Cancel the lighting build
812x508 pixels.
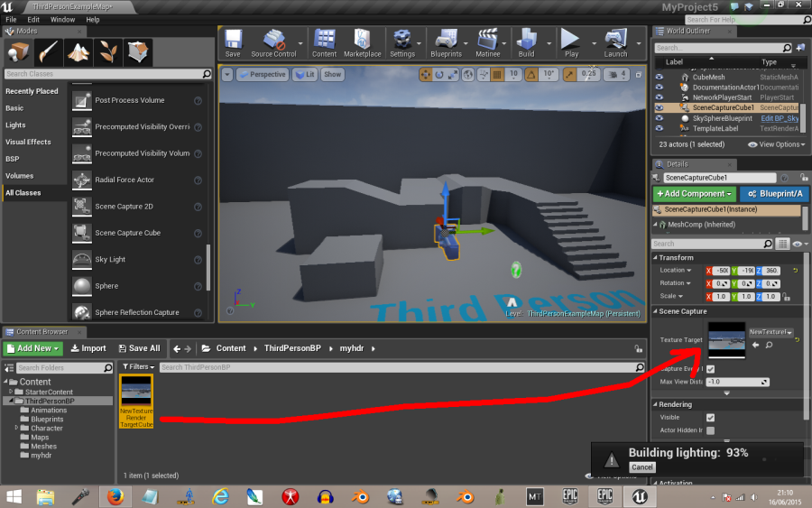[642, 467]
